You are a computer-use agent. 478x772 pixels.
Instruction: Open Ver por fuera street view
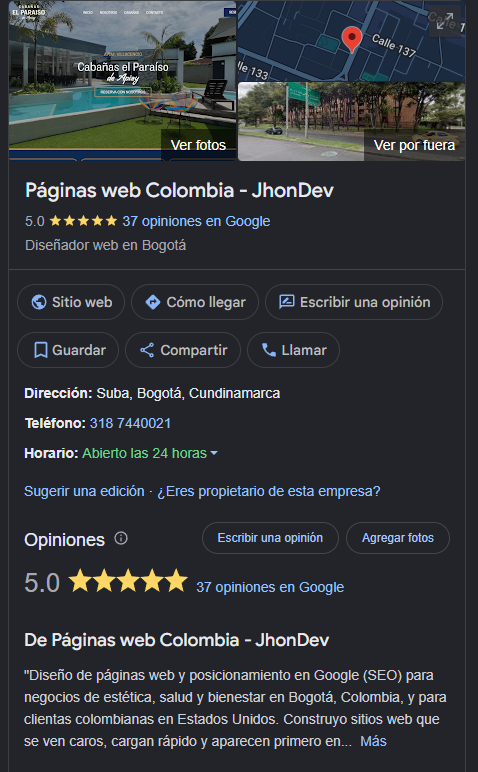coord(351,122)
